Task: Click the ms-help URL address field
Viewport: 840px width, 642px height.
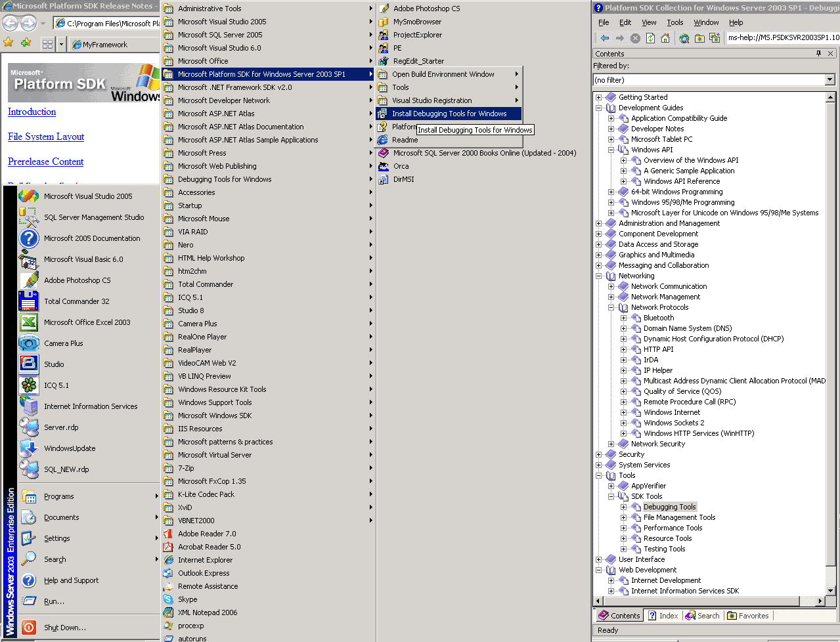Action: pyautogui.click(x=783, y=38)
